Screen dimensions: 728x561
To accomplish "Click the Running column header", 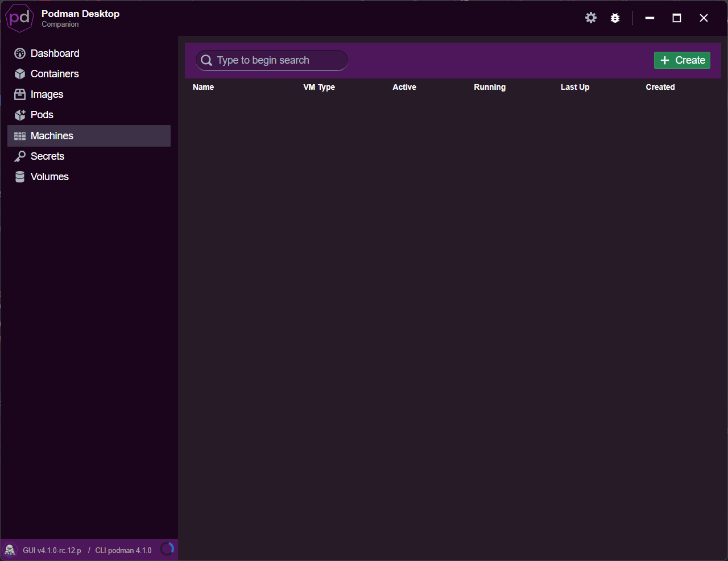I will click(x=490, y=87).
